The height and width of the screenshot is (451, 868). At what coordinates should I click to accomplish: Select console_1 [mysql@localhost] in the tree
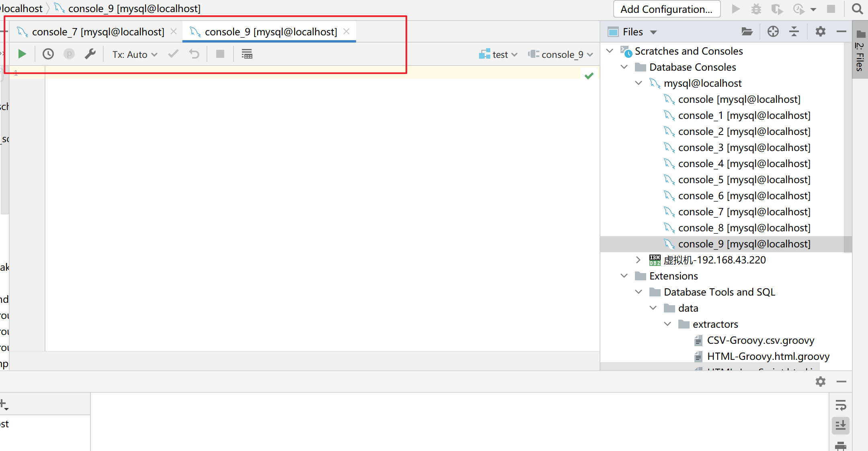pyautogui.click(x=726, y=115)
